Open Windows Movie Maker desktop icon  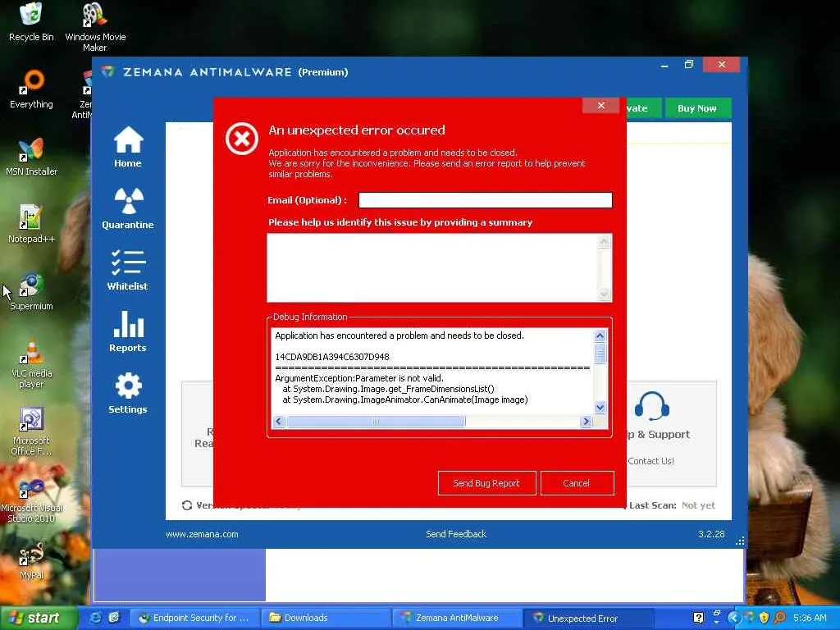tap(95, 26)
